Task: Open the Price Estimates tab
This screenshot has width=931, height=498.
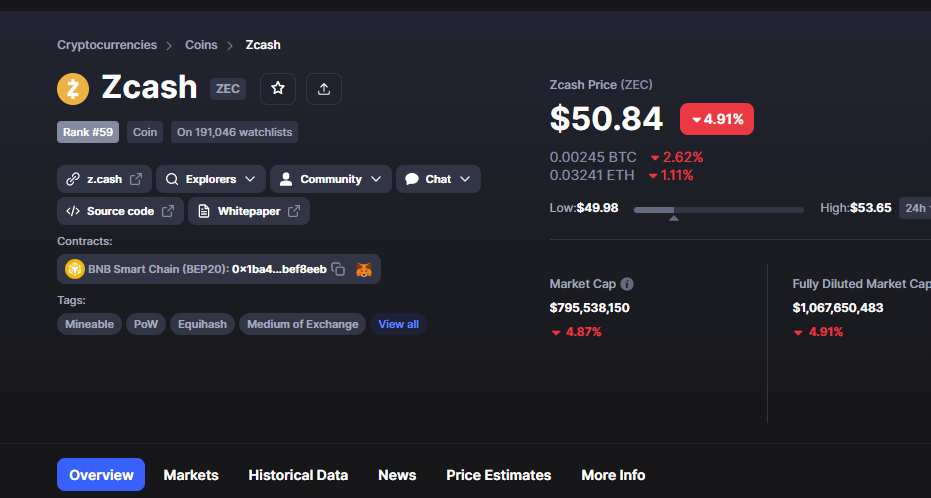Action: [499, 475]
